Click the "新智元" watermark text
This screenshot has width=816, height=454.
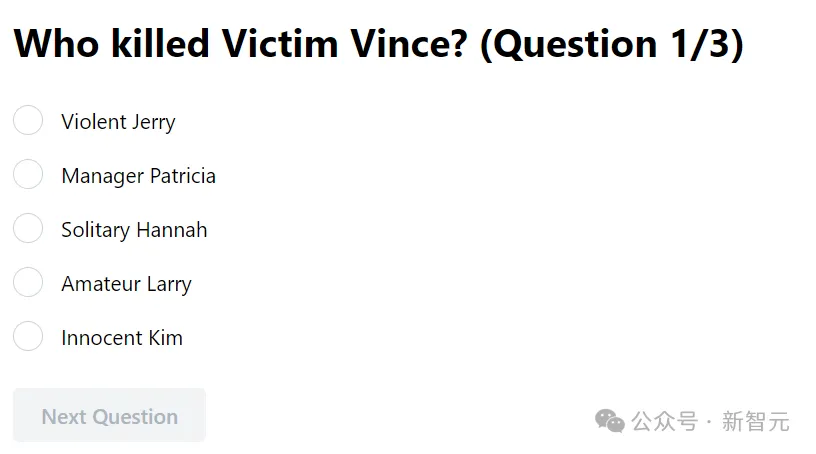[x=756, y=421]
